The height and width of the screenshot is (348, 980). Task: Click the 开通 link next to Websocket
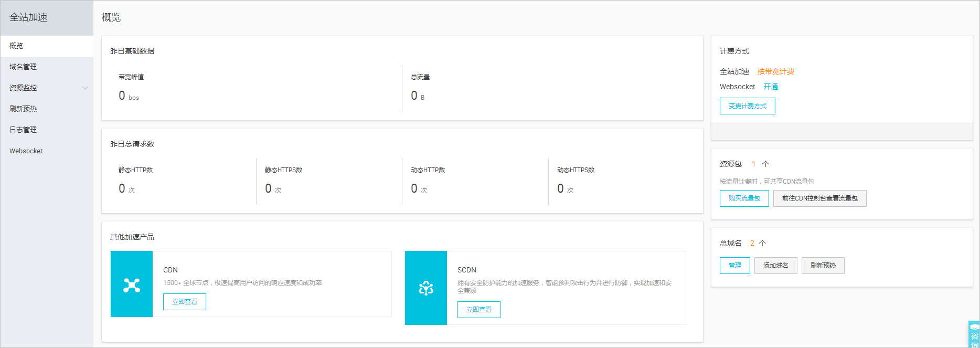771,87
